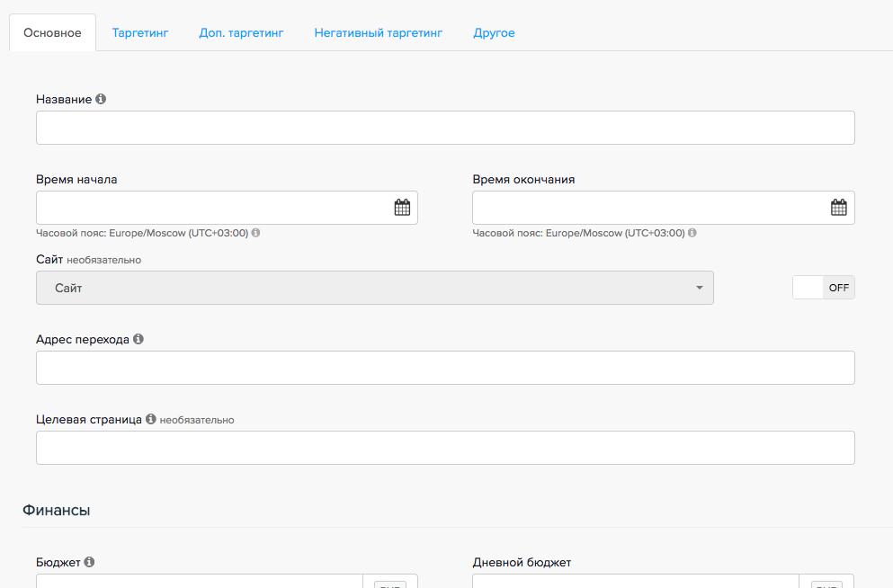Switch to the Таргетинг tab

coord(140,33)
